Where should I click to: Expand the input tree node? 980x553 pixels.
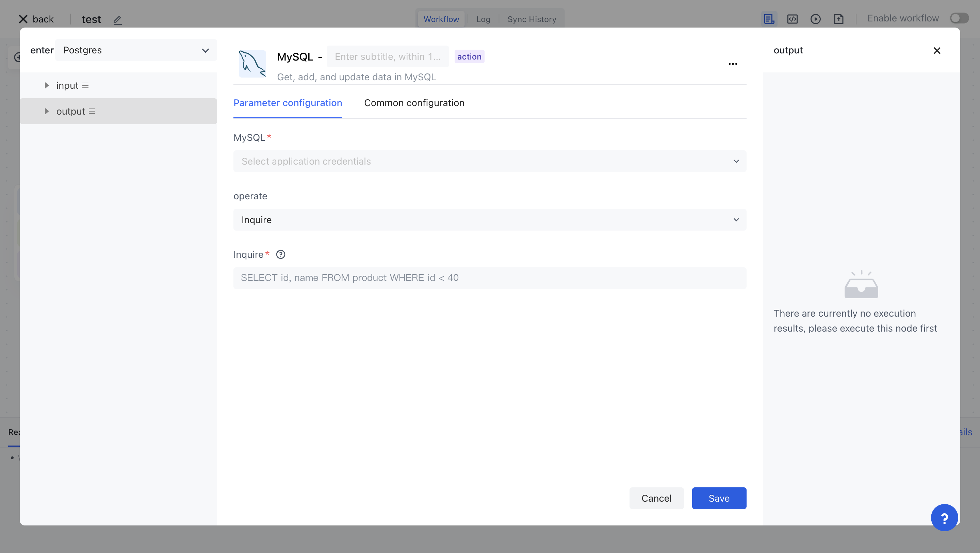46,86
